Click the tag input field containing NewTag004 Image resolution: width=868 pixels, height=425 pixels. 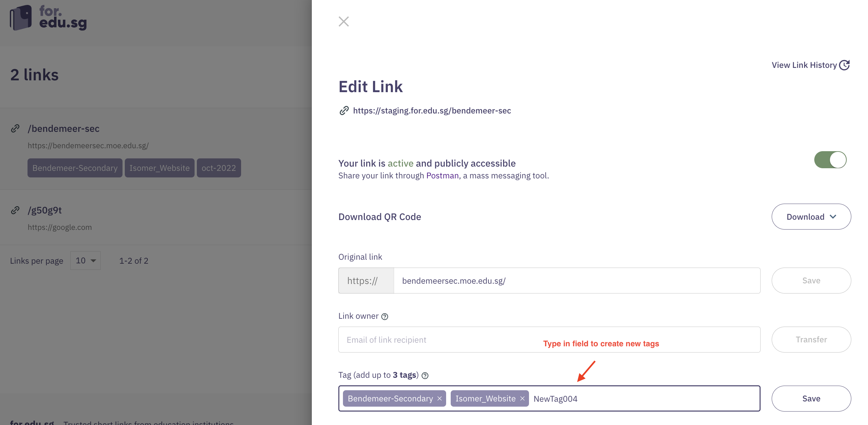(x=640, y=398)
